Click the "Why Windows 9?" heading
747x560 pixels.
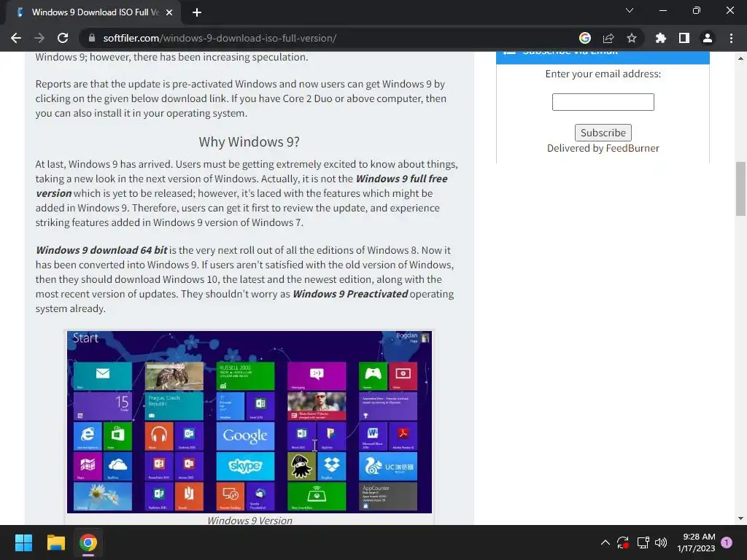[249, 142]
